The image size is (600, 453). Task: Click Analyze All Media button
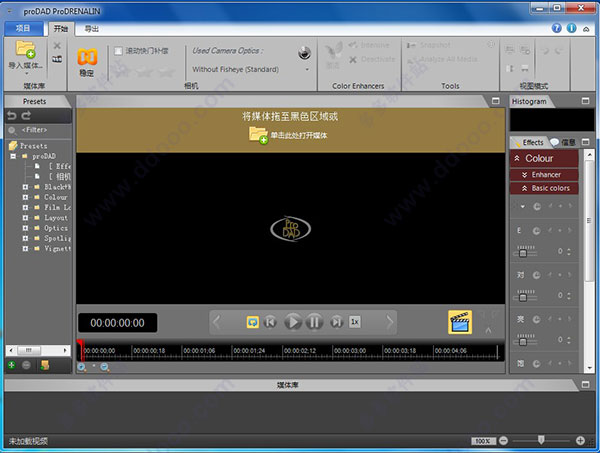point(442,59)
